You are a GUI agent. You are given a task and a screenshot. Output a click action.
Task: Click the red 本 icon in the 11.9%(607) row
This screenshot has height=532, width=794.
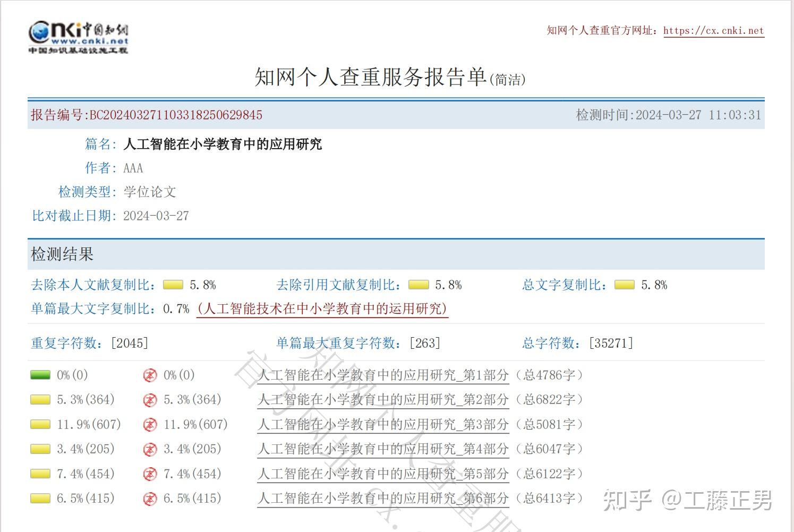click(x=150, y=425)
